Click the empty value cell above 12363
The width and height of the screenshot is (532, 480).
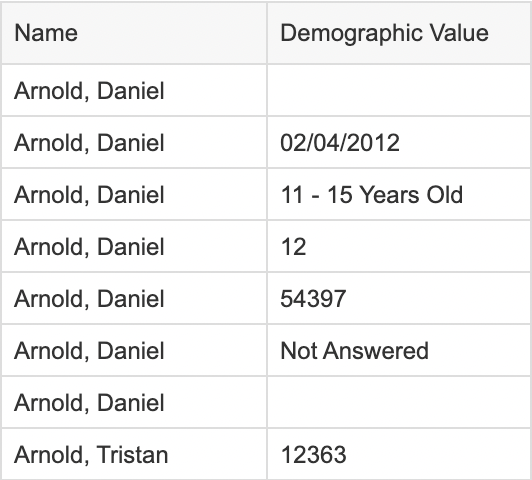399,402
